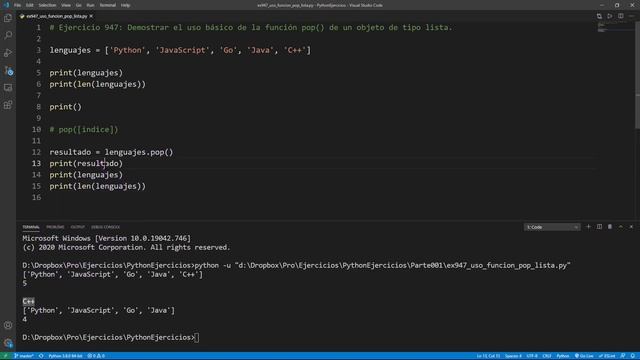This screenshot has height=360, width=640.
Task: Click 'print(len(lenguajes))' on line 15
Action: (x=98, y=186)
